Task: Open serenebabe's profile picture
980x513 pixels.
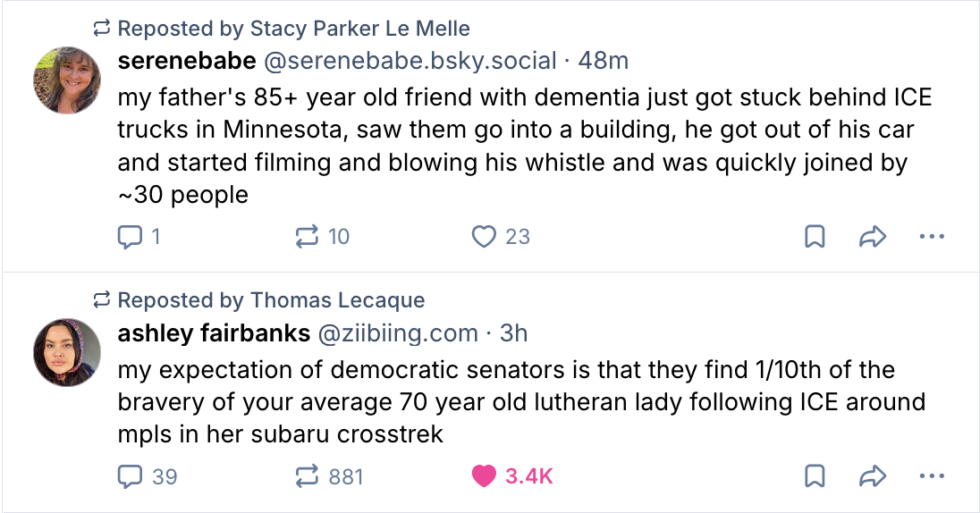Action: [67, 80]
